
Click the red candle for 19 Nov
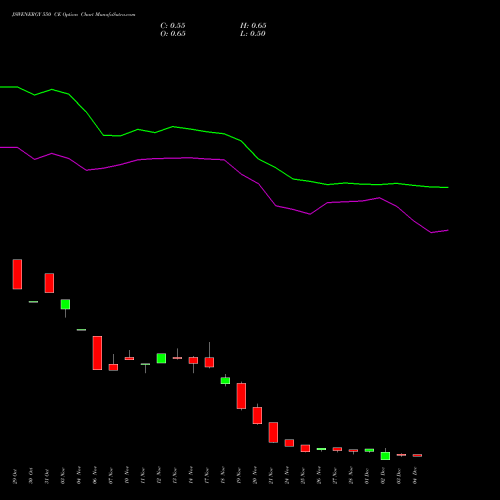click(x=241, y=396)
